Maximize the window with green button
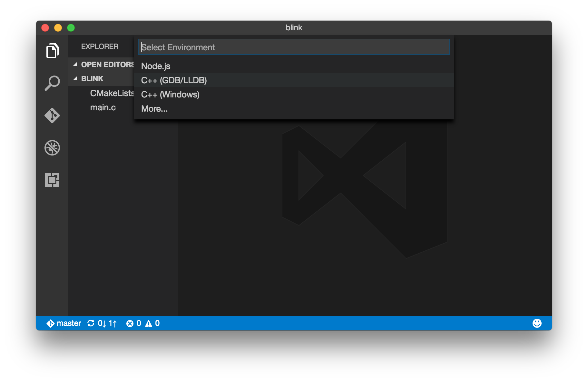Screen dimensions: 588x382 [71, 28]
